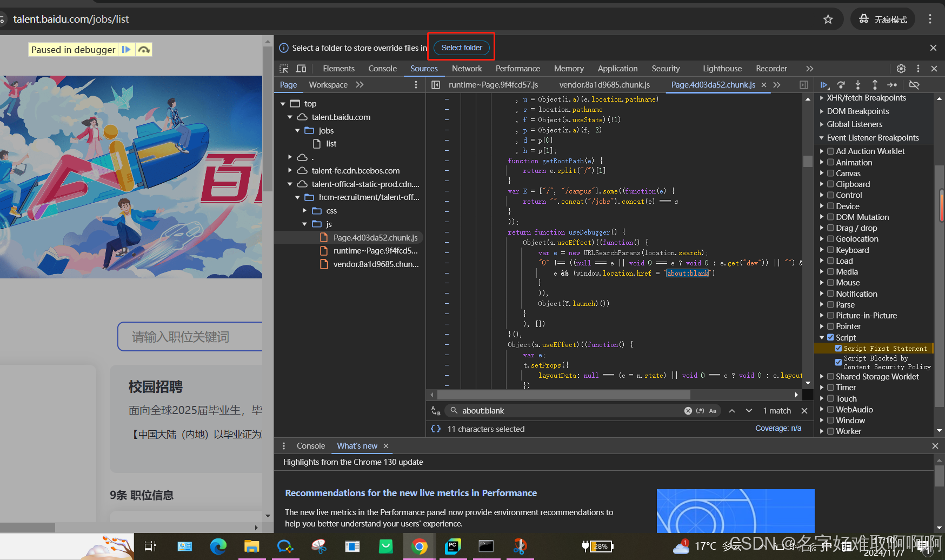Open Page.4d03da52.chunk.js in file tree

pyautogui.click(x=375, y=238)
